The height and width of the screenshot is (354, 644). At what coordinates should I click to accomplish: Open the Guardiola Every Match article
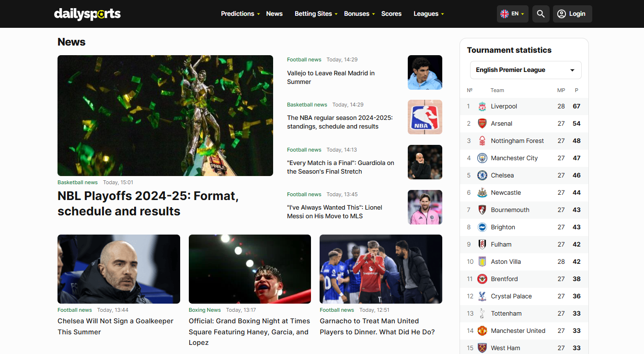(341, 167)
